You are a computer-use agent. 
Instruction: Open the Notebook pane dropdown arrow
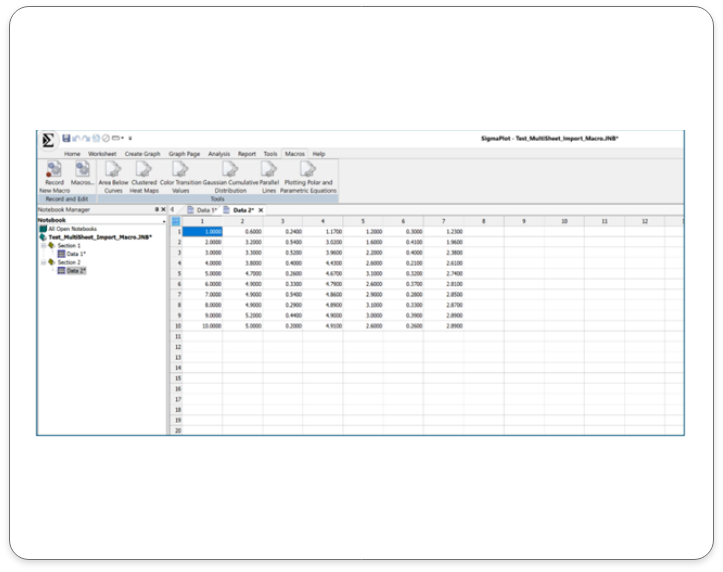tap(164, 220)
